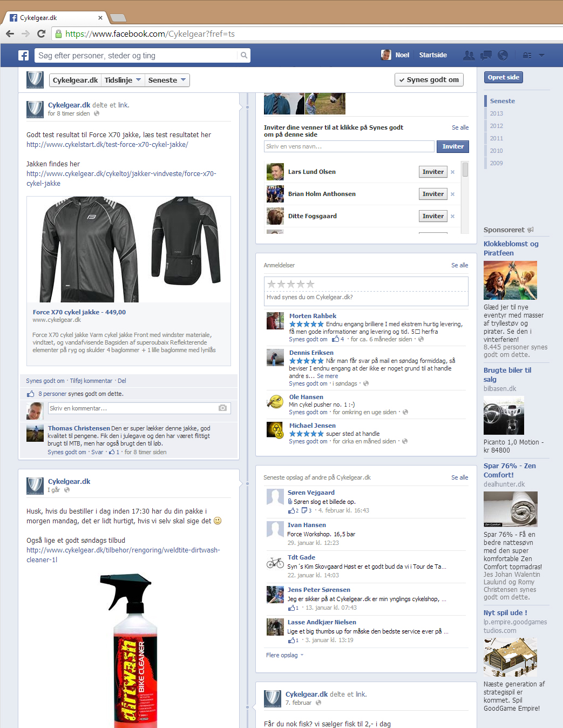The image size is (563, 728).
Task: Toggle the 'Synes godt om' page like button
Action: click(429, 80)
